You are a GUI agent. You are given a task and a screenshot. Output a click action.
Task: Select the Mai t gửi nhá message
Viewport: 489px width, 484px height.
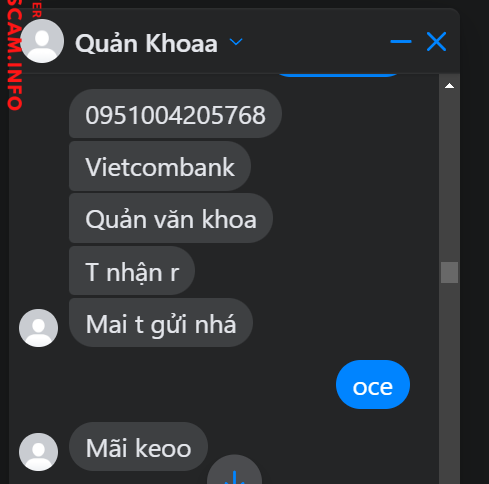click(x=161, y=323)
